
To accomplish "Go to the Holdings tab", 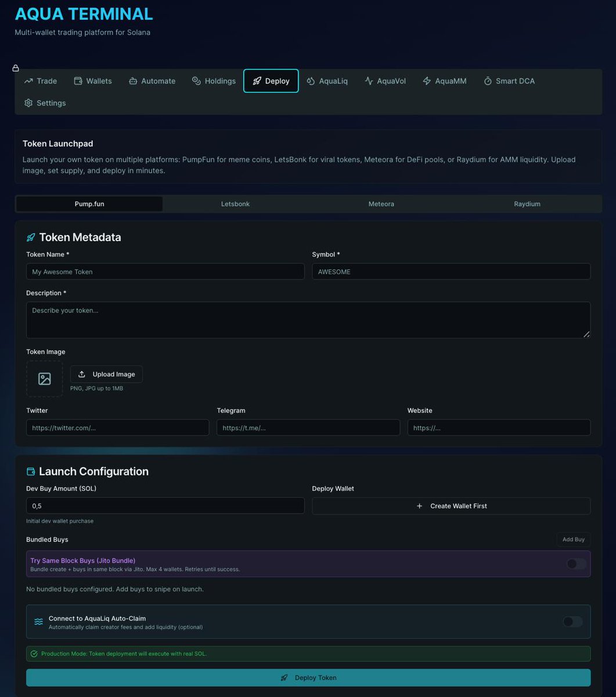I will click(214, 81).
